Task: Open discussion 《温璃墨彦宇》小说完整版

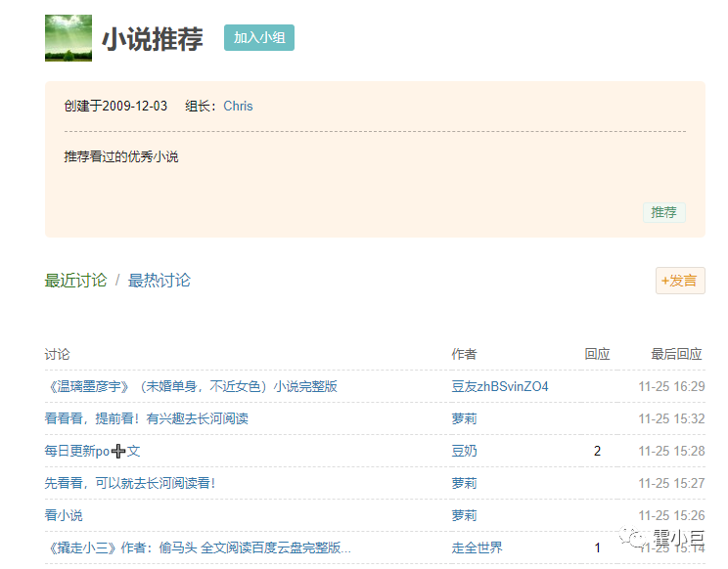Action: (x=191, y=386)
